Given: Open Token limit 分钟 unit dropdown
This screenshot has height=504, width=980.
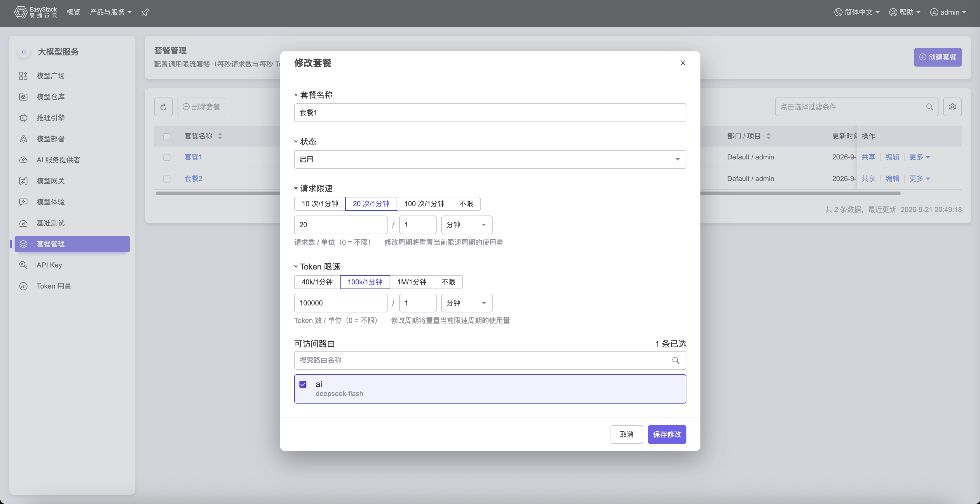Looking at the screenshot, I should 466,303.
